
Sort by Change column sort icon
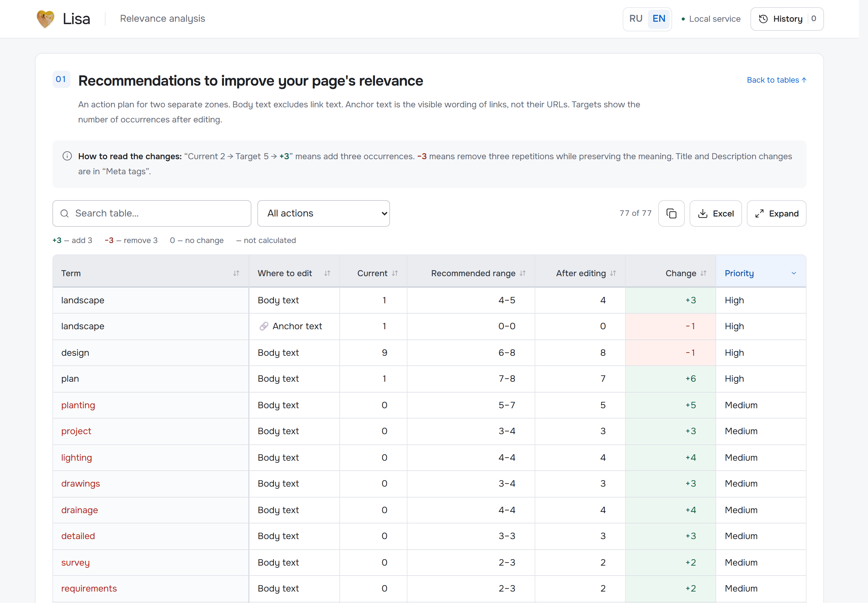[x=703, y=273]
